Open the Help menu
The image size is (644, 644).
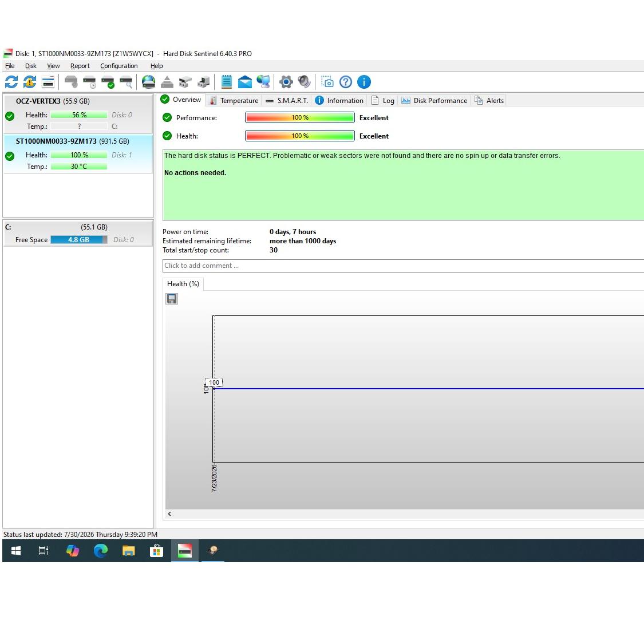coord(156,66)
